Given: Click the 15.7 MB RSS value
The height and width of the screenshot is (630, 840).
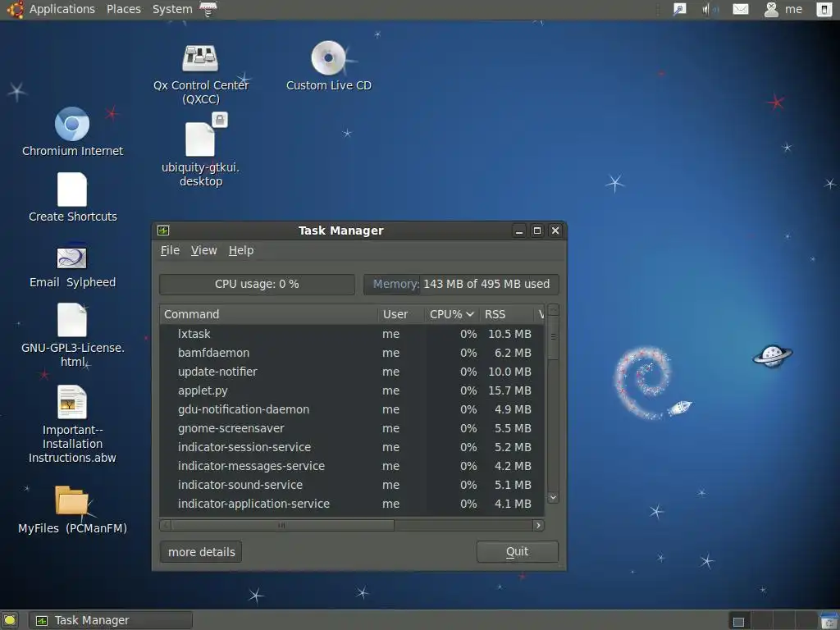Looking at the screenshot, I should pos(509,390).
